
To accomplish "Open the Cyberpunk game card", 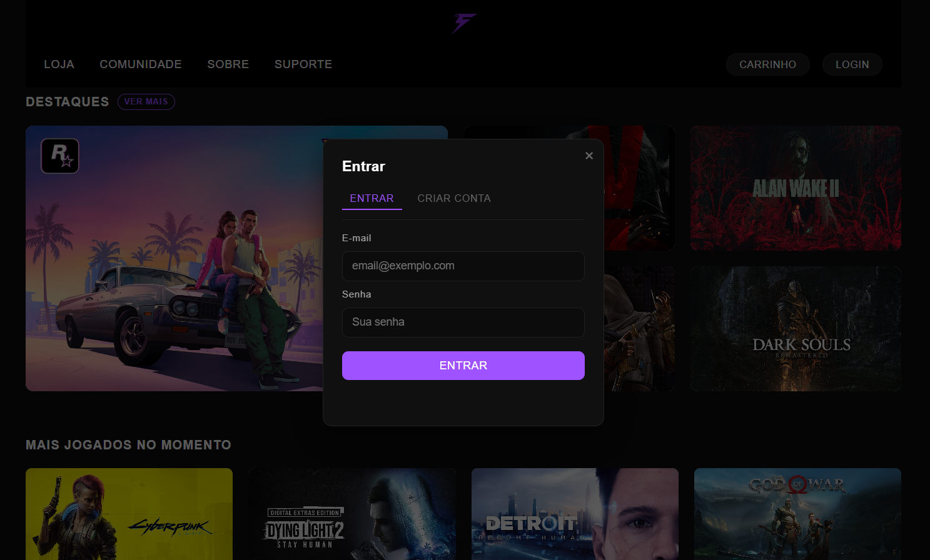I will [x=129, y=514].
